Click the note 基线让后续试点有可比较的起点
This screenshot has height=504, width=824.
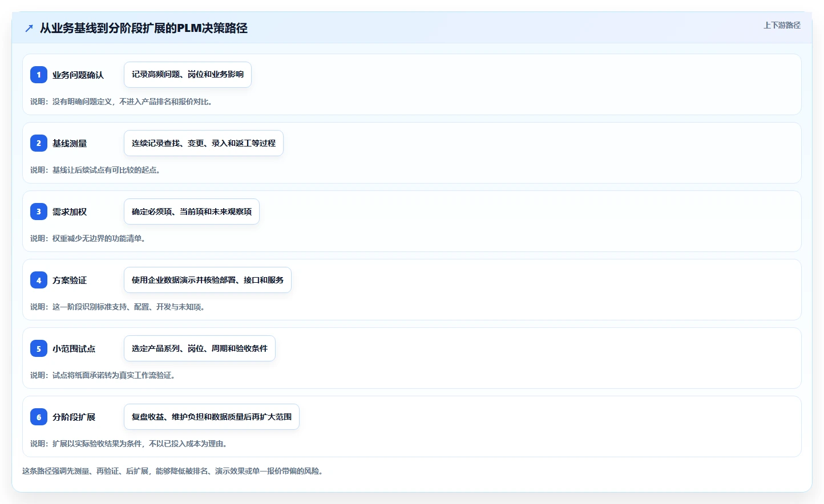(x=96, y=170)
